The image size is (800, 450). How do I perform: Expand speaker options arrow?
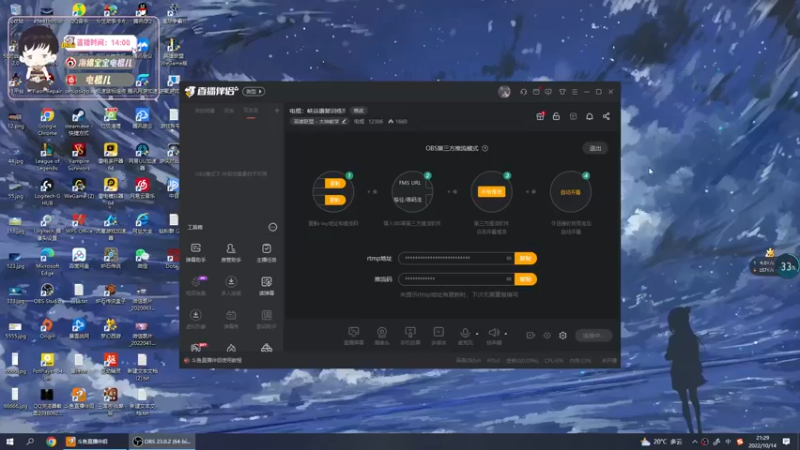pyautogui.click(x=506, y=334)
